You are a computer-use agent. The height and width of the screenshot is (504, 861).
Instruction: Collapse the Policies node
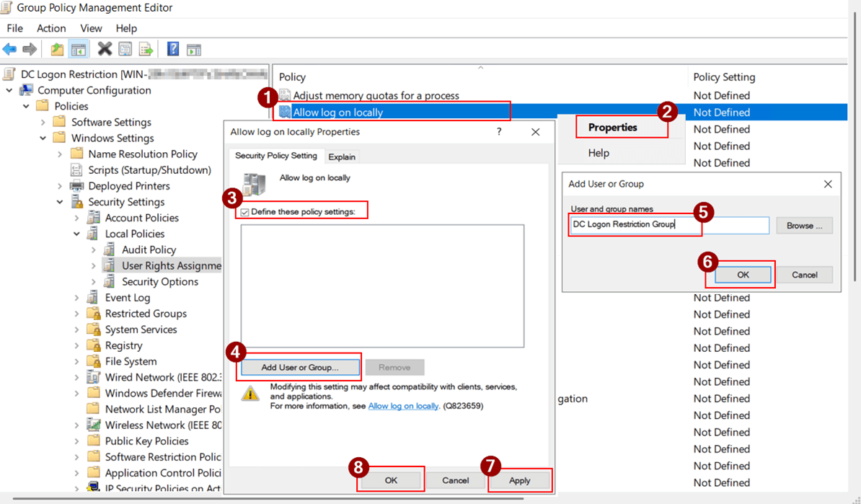(x=26, y=106)
